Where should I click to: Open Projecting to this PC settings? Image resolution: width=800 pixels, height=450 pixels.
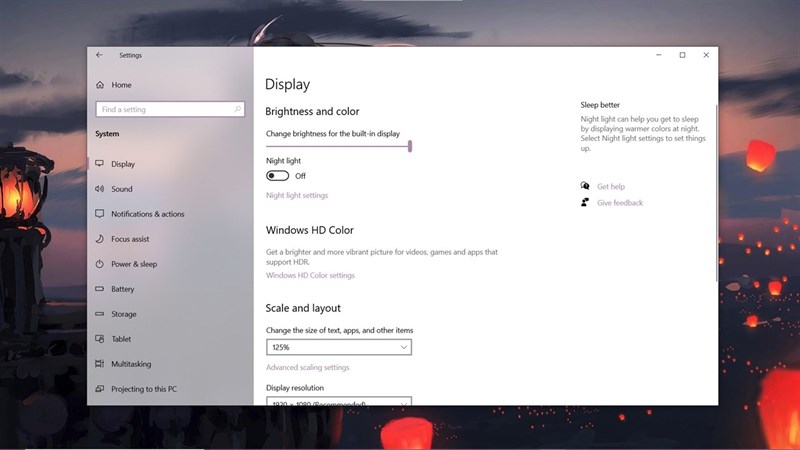click(x=144, y=389)
